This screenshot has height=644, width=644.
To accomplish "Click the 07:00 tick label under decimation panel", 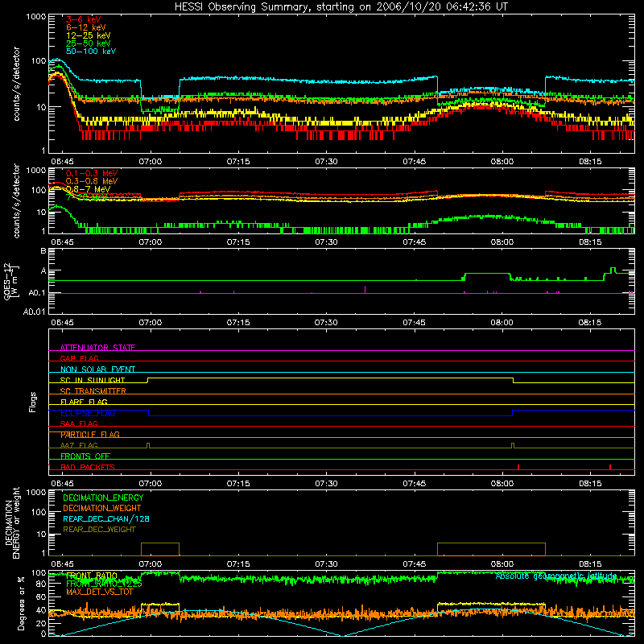I will (x=151, y=564).
